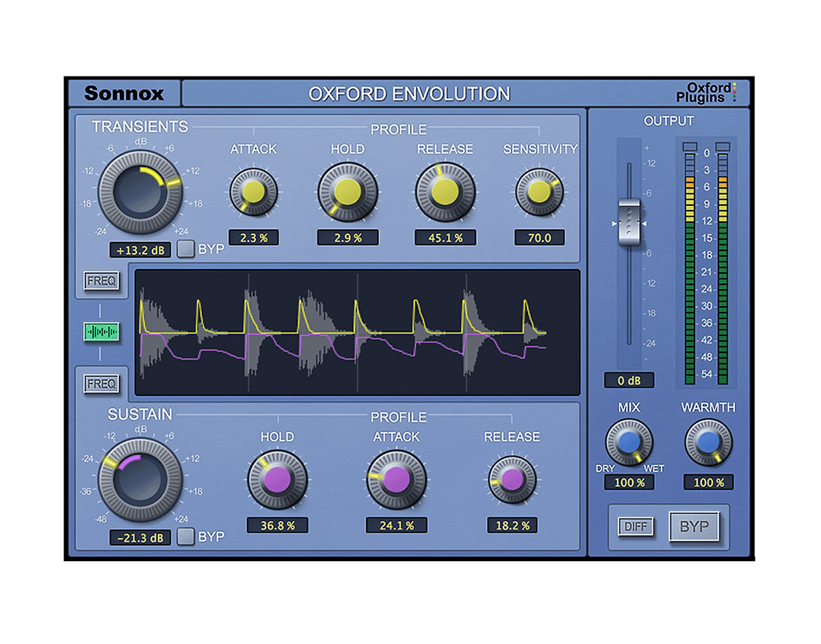Toggle the master BYP bypass button

[693, 528]
